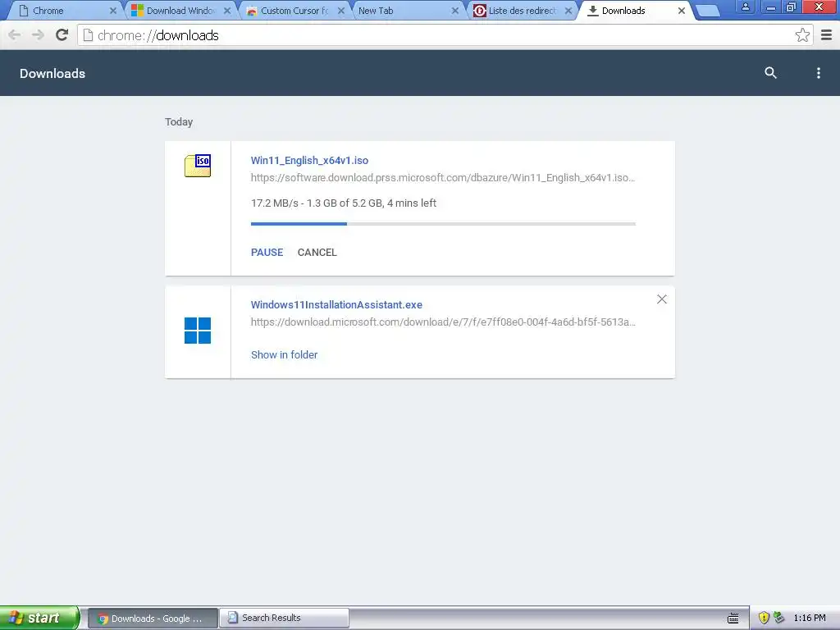Close the Download Windows tab
Image resolution: width=840 pixels, height=630 pixels.
click(x=227, y=11)
